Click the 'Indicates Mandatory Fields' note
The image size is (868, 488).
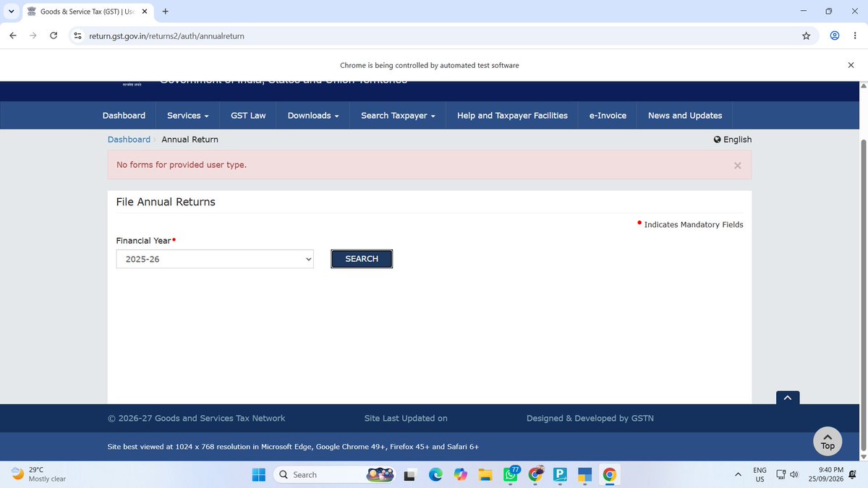[x=694, y=225]
